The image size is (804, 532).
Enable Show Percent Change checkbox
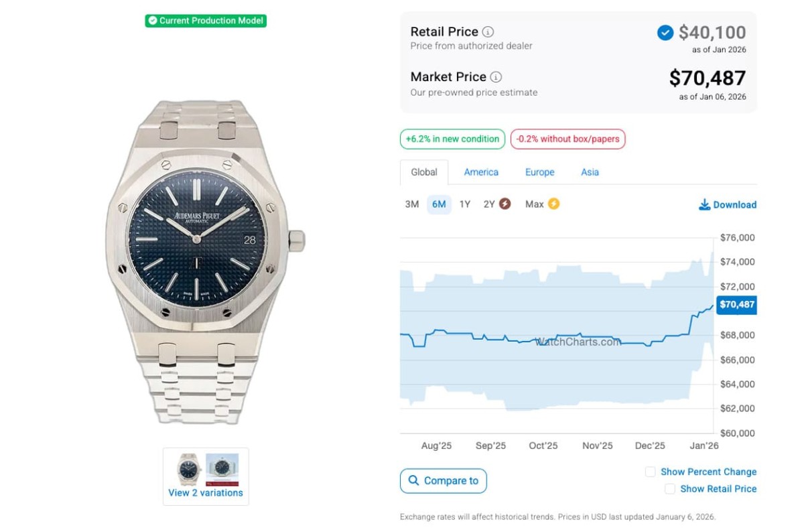coord(651,472)
